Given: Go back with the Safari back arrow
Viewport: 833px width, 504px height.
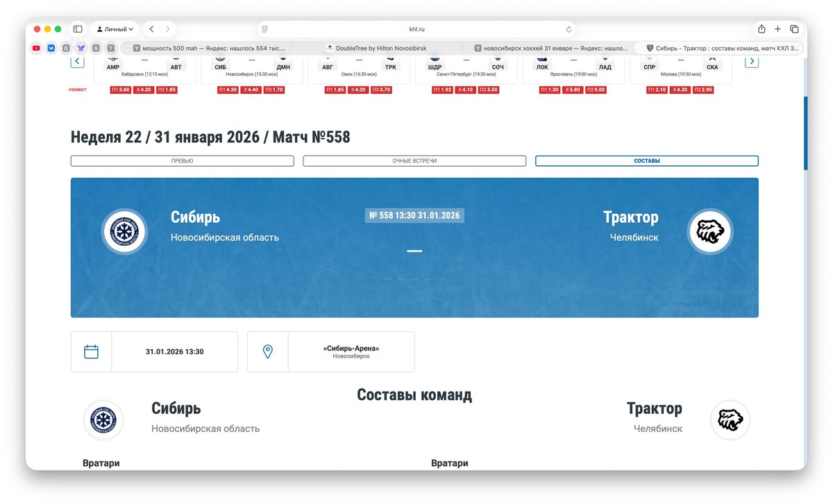Looking at the screenshot, I should [151, 29].
